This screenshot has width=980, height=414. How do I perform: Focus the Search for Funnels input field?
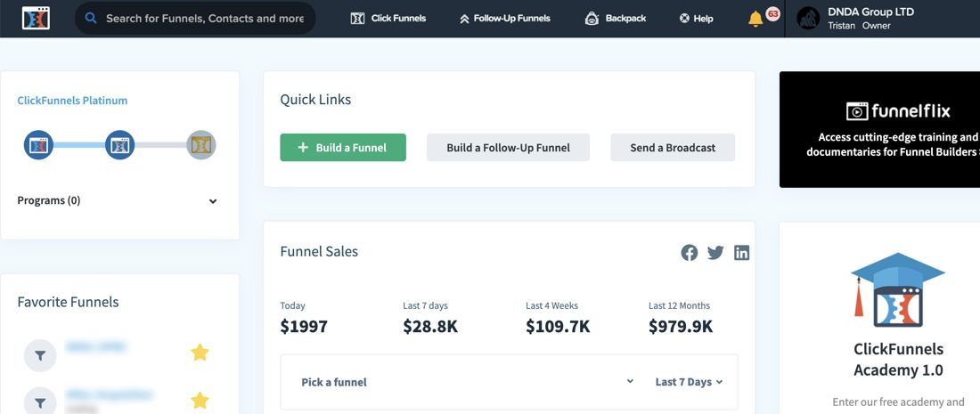click(x=195, y=18)
